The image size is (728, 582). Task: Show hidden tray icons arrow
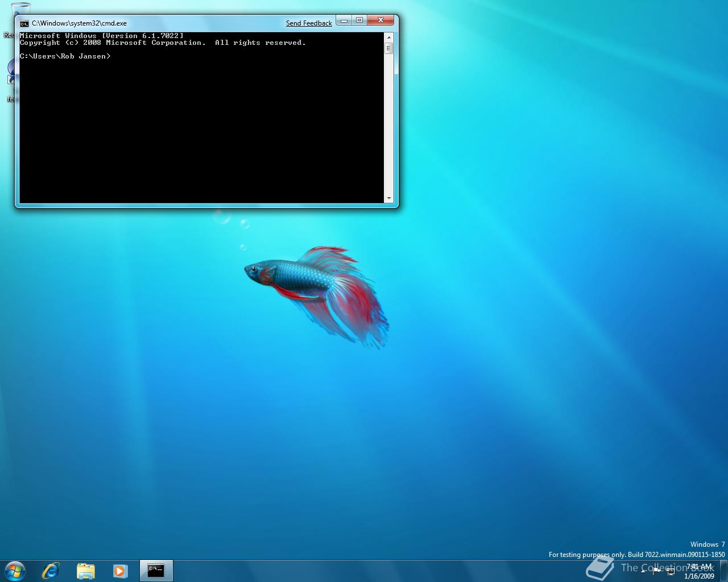(x=643, y=571)
